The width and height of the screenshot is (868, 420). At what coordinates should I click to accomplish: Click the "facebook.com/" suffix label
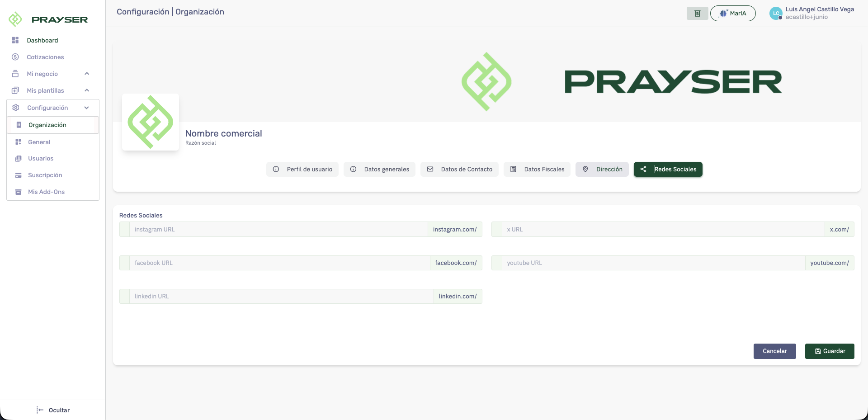pos(456,263)
